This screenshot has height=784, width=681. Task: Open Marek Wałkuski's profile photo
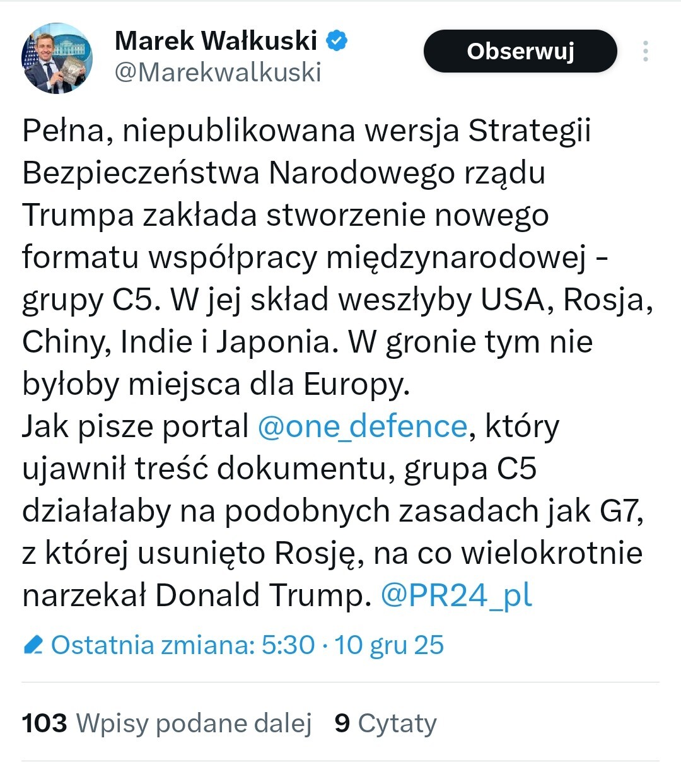(x=57, y=59)
